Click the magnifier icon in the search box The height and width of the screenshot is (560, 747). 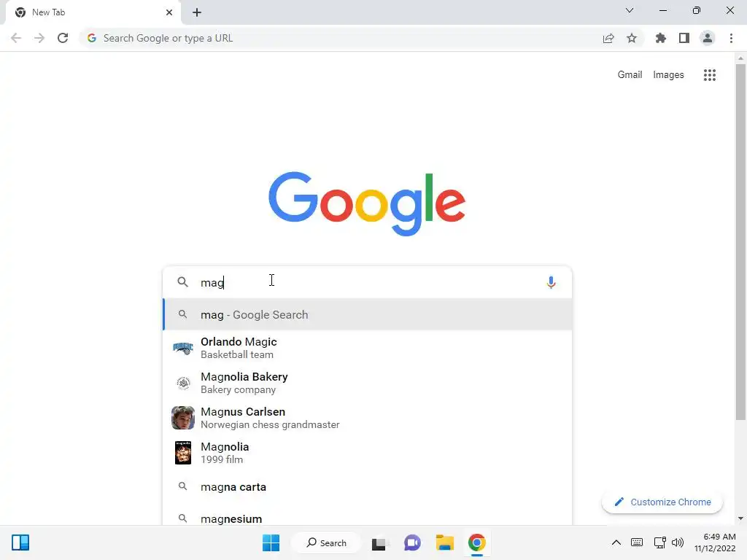[x=182, y=282]
